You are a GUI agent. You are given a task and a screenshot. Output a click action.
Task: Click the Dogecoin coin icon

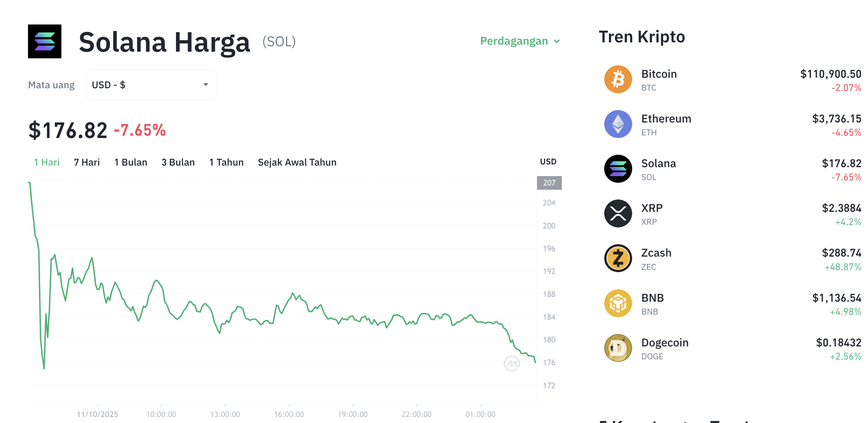tap(618, 348)
